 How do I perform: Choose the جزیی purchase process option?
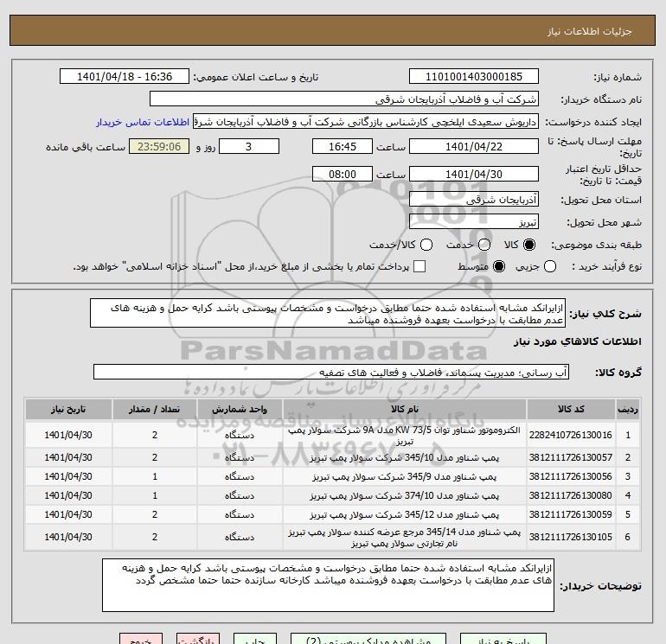pyautogui.click(x=550, y=266)
